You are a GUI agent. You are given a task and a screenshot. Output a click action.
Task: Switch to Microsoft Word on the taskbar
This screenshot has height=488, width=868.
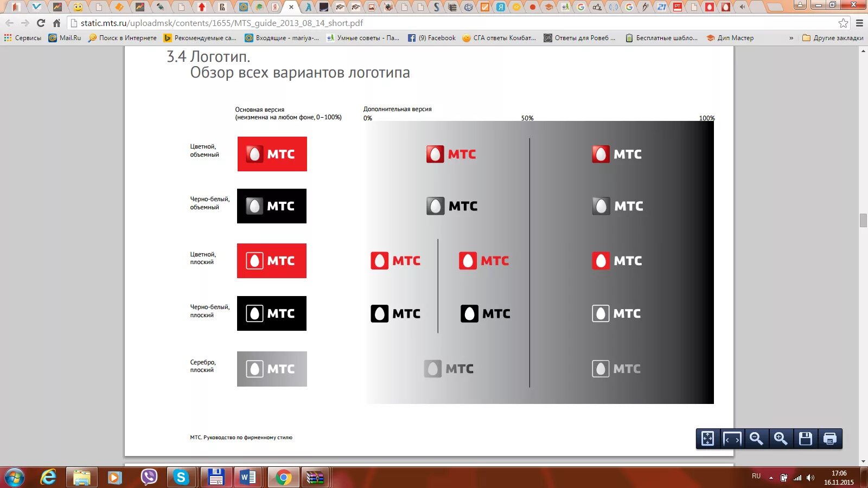point(248,478)
